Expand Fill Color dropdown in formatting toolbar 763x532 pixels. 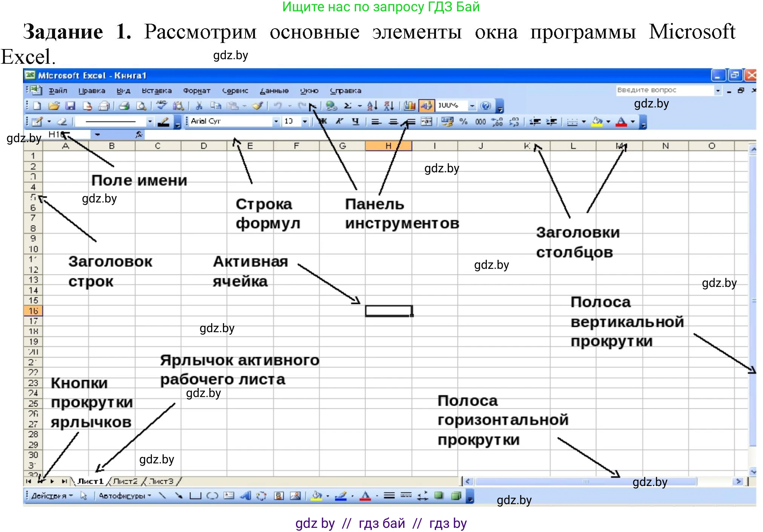coord(608,122)
